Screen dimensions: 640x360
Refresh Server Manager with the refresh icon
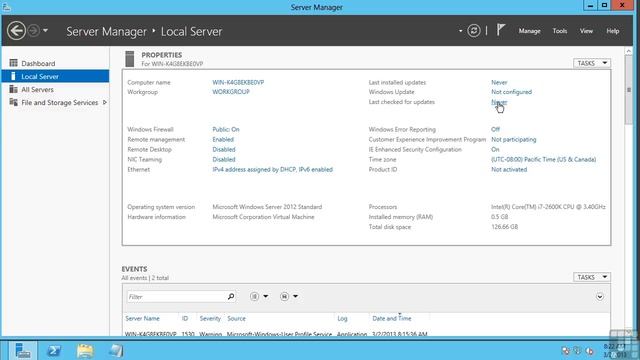(474, 31)
